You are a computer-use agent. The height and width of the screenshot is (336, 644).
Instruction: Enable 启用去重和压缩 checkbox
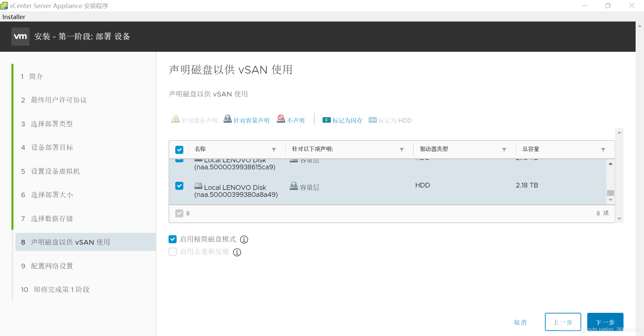(173, 252)
